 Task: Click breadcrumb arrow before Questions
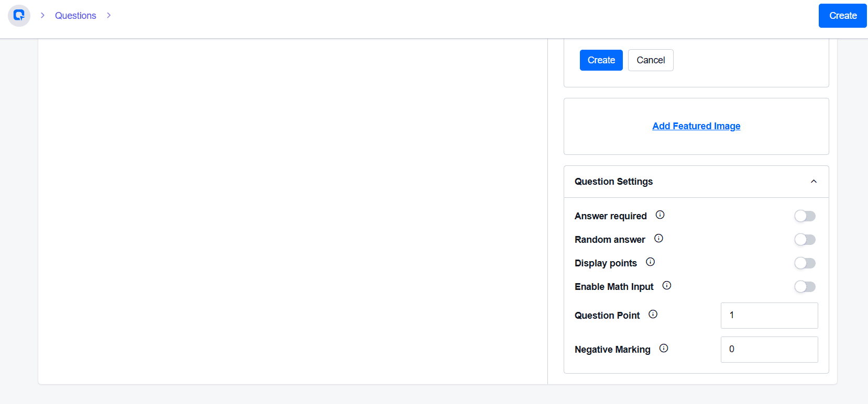42,15
